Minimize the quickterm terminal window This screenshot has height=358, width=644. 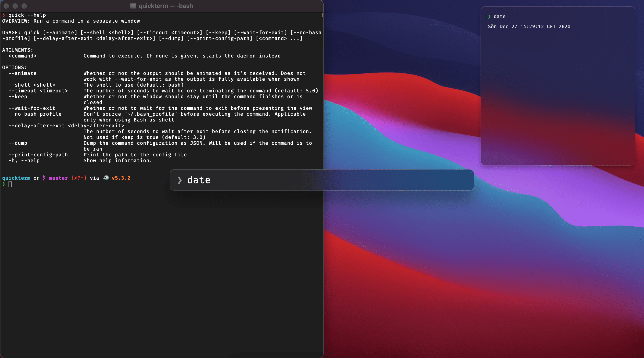tap(15, 6)
